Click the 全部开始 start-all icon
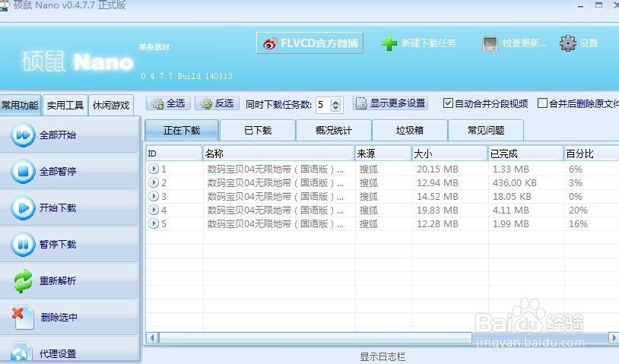Image resolution: width=619 pixels, height=364 pixels. [23, 135]
